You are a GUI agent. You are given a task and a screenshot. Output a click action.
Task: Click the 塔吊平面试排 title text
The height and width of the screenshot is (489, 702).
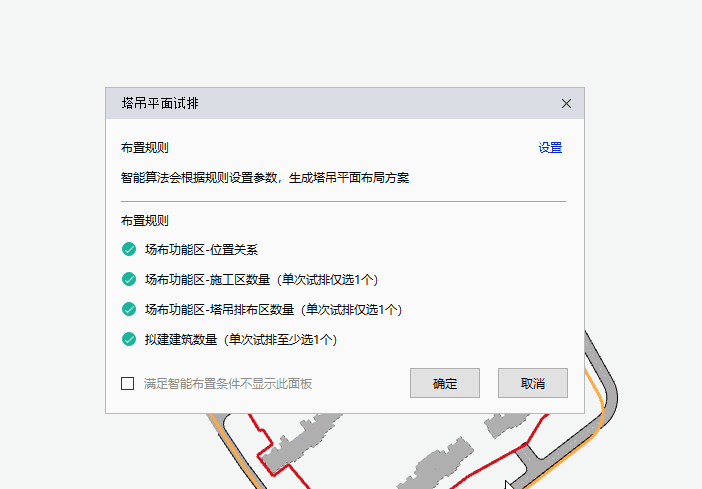click(x=160, y=103)
